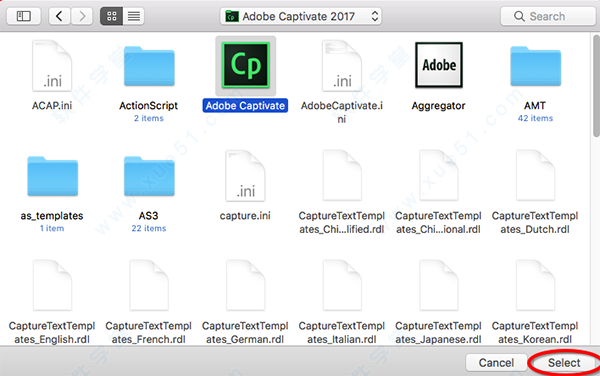Go back with the left arrow
The width and height of the screenshot is (600, 376).
[x=59, y=16]
